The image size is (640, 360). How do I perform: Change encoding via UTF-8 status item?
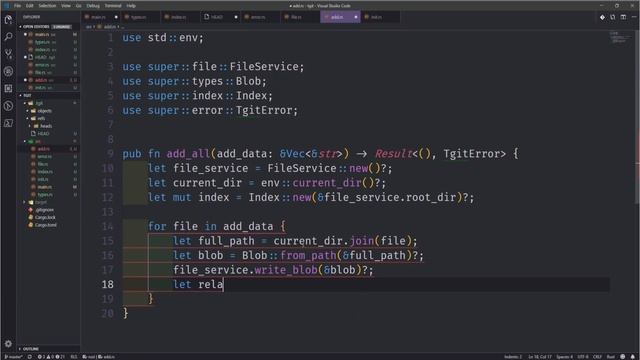pos(583,357)
